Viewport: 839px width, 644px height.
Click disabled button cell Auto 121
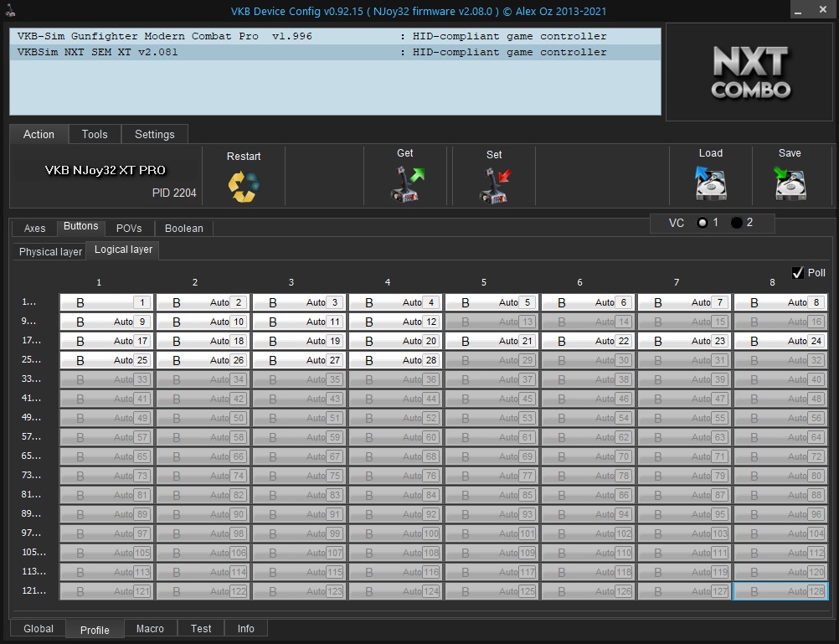point(106,591)
